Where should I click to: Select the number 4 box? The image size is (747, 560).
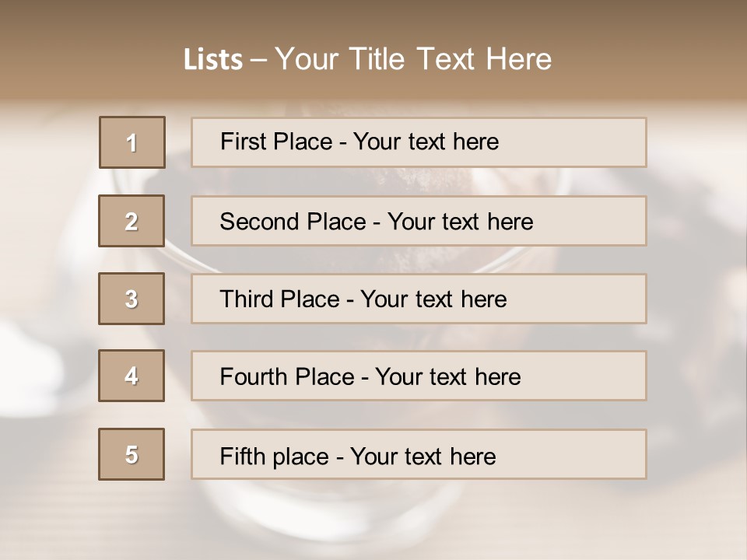coord(132,376)
